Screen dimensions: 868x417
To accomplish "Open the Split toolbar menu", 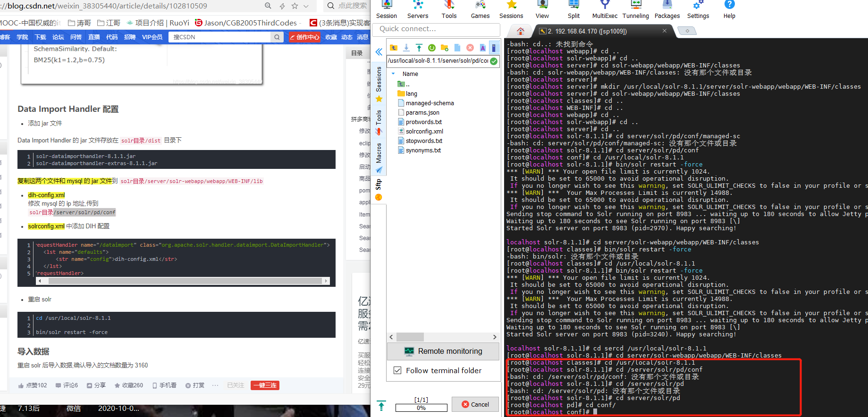I will (x=573, y=9).
